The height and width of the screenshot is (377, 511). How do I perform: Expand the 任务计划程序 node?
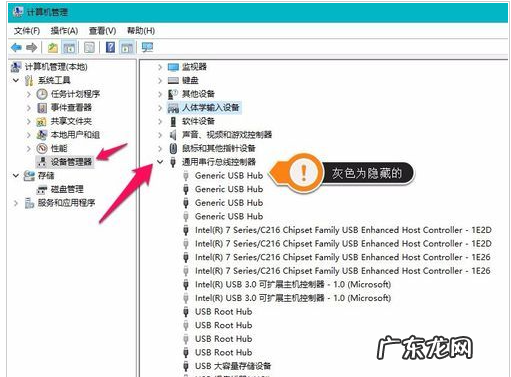tap(29, 94)
